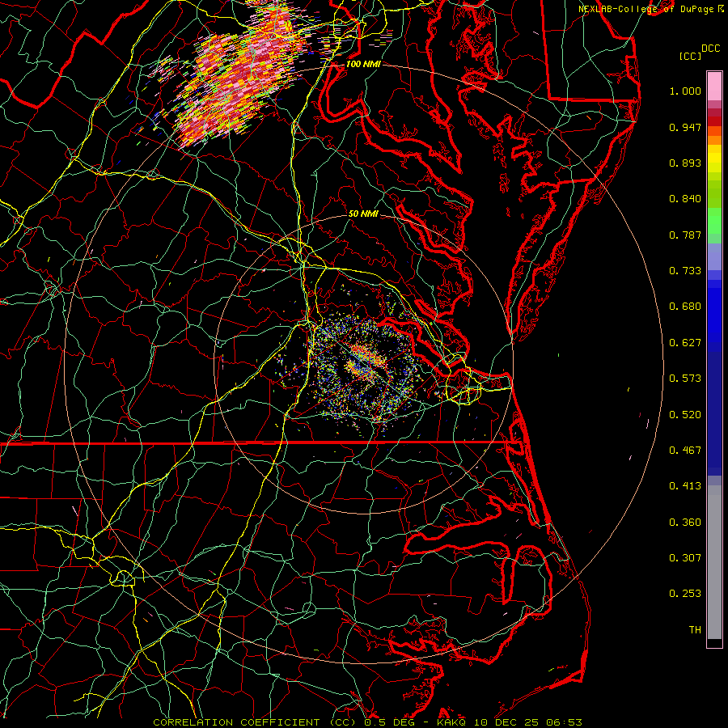Click the 0.787 color scale value

(x=685, y=235)
